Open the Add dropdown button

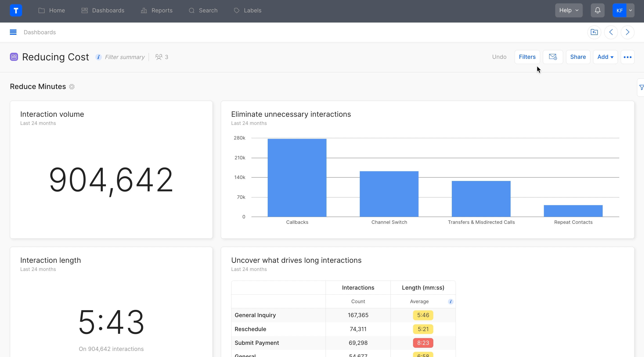coord(605,57)
